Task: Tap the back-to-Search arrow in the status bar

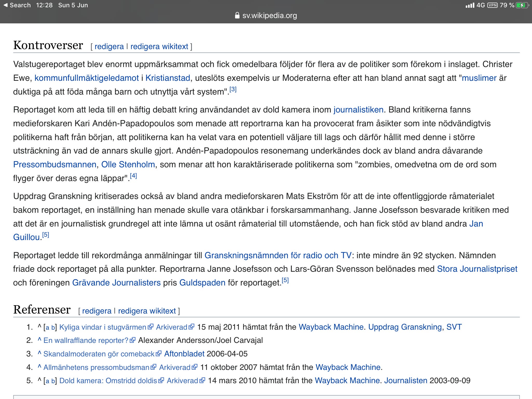Action: (x=6, y=5)
